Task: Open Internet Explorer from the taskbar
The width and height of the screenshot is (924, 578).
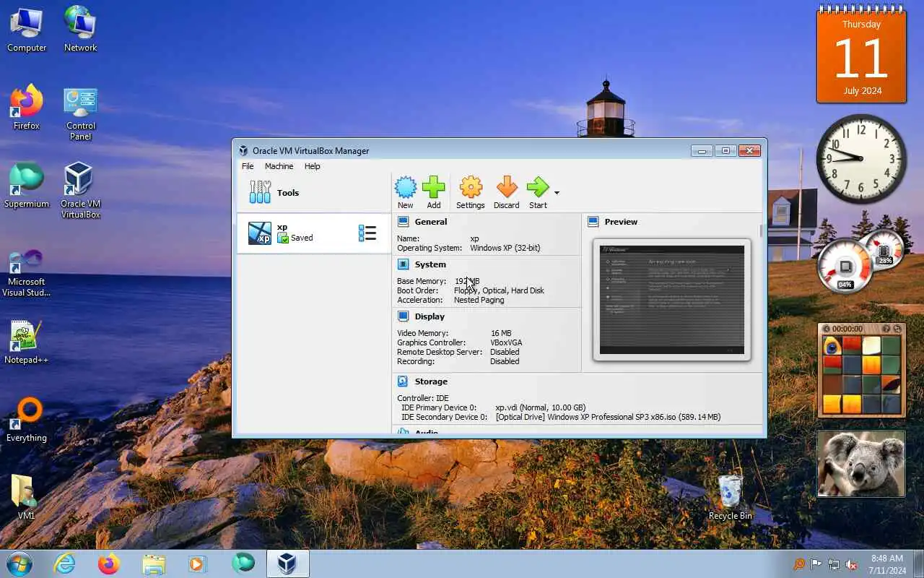Action: (x=65, y=564)
